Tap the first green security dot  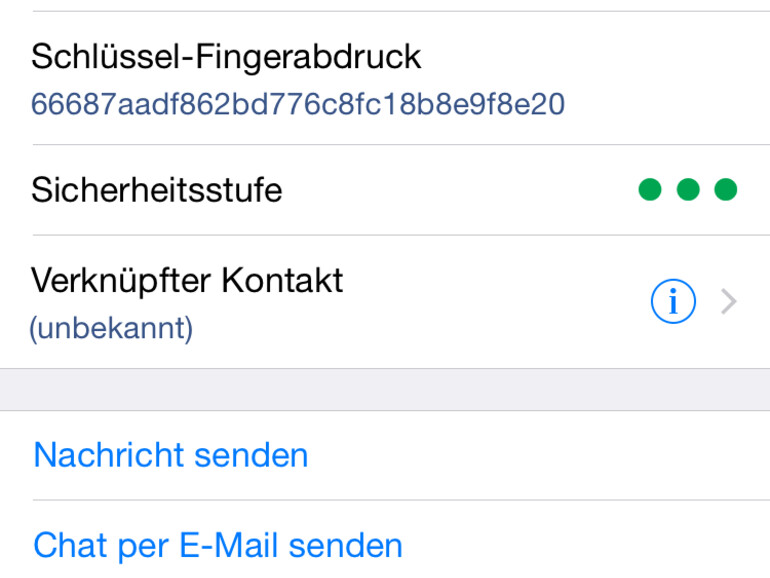(650, 189)
